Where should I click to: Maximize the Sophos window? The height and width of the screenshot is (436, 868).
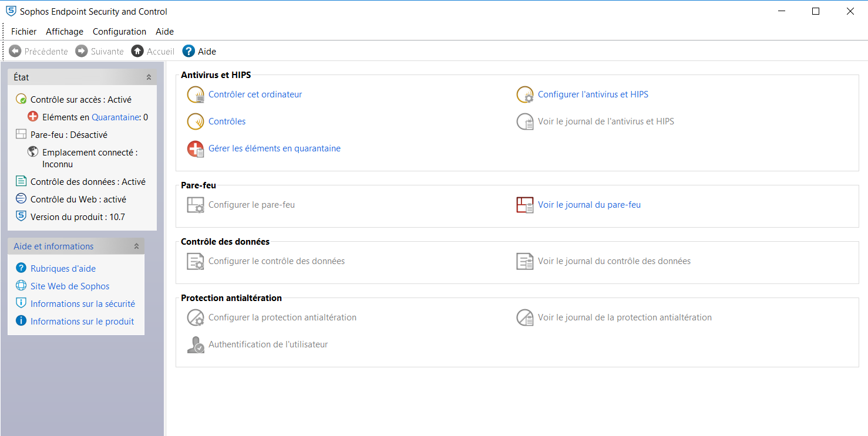click(x=816, y=11)
